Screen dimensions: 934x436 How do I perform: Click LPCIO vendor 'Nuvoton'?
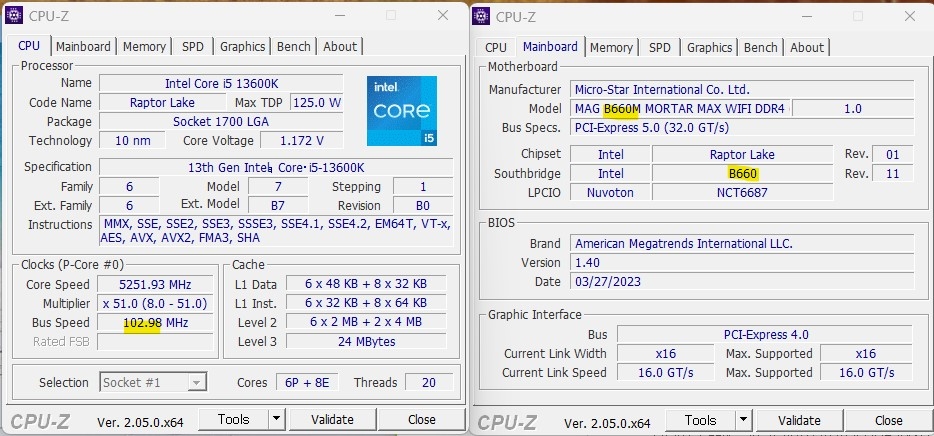610,192
